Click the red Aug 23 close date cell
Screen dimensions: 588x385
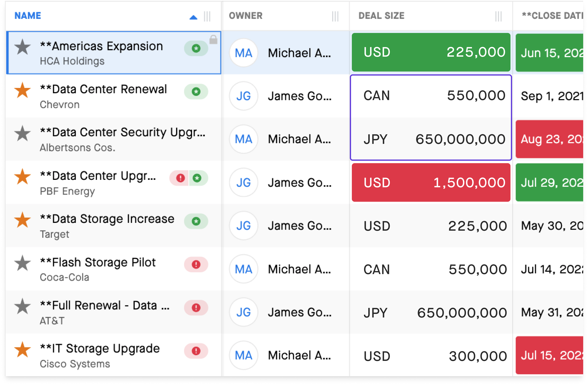[549, 139]
